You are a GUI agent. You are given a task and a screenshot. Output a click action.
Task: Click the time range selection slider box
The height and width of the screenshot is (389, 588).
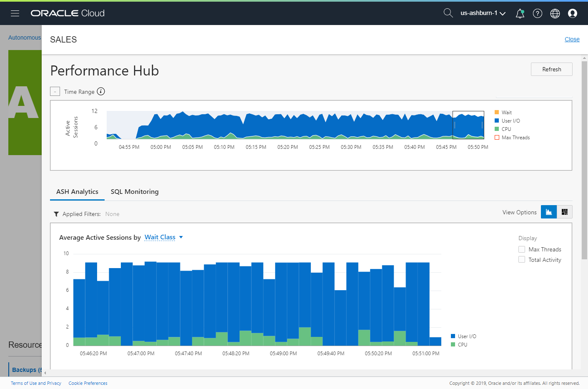468,125
